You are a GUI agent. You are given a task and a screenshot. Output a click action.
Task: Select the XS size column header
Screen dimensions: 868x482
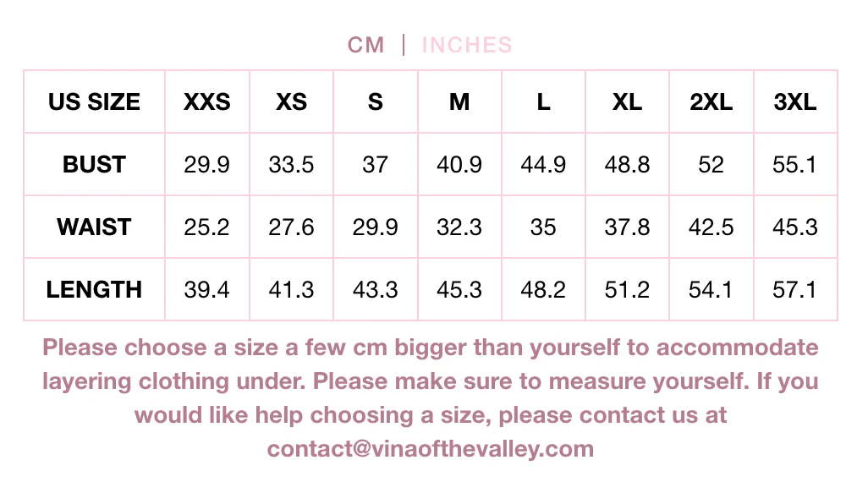(x=291, y=101)
